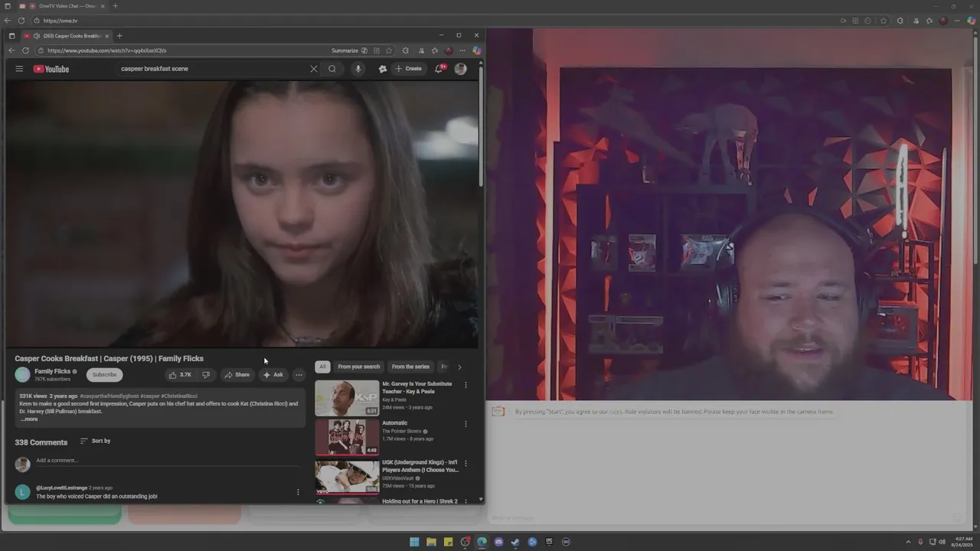Open UGK Int'l Players Anthem thumbnail
The image size is (980, 551).
point(347,477)
